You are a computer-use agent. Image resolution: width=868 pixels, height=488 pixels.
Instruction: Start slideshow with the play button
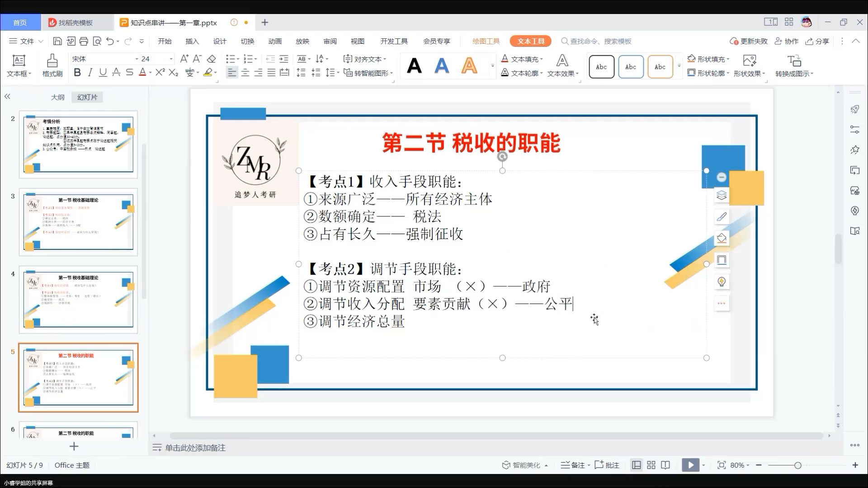[x=690, y=465]
